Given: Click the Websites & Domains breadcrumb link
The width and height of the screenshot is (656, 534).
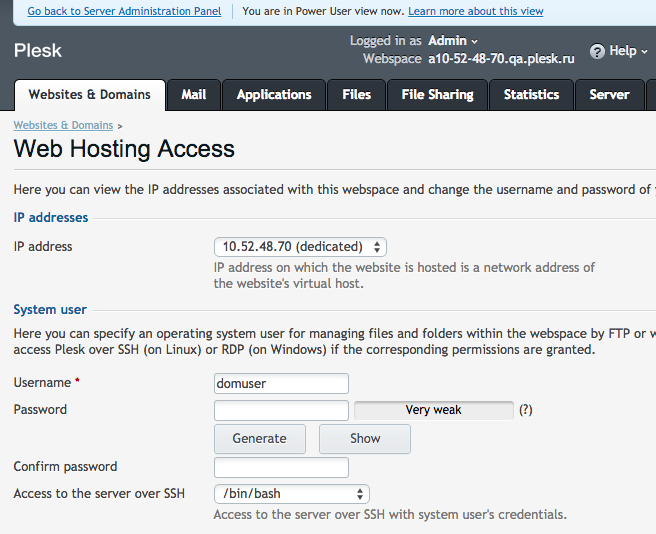Looking at the screenshot, I should (63, 125).
